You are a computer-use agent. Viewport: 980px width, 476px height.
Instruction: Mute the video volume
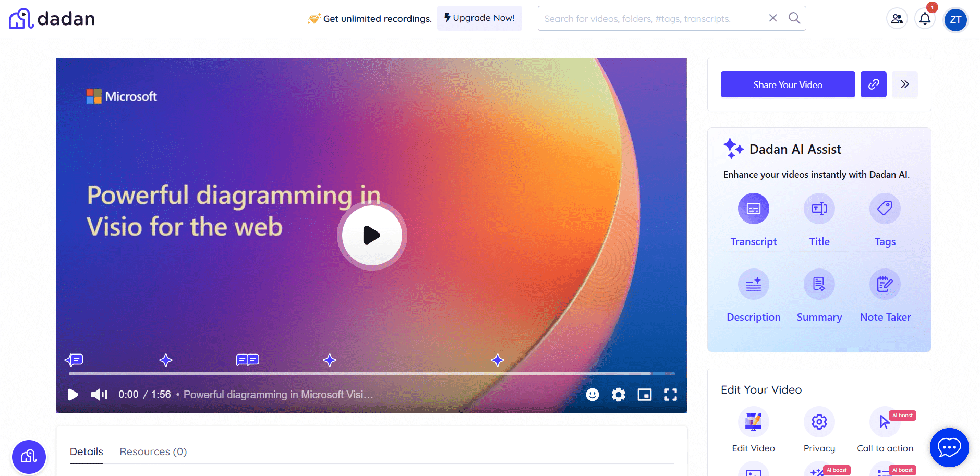click(x=98, y=395)
